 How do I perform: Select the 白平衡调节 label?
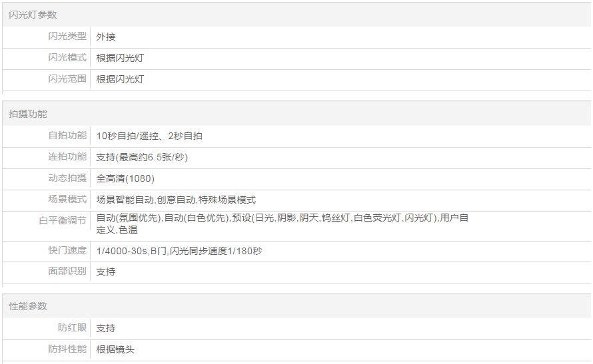click(x=62, y=220)
